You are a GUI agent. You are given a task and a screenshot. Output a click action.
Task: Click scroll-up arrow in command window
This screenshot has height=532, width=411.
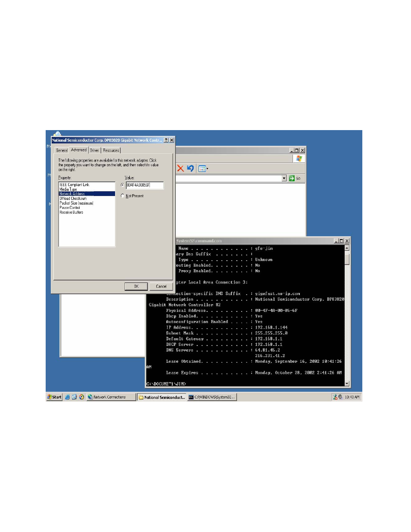pos(347,248)
